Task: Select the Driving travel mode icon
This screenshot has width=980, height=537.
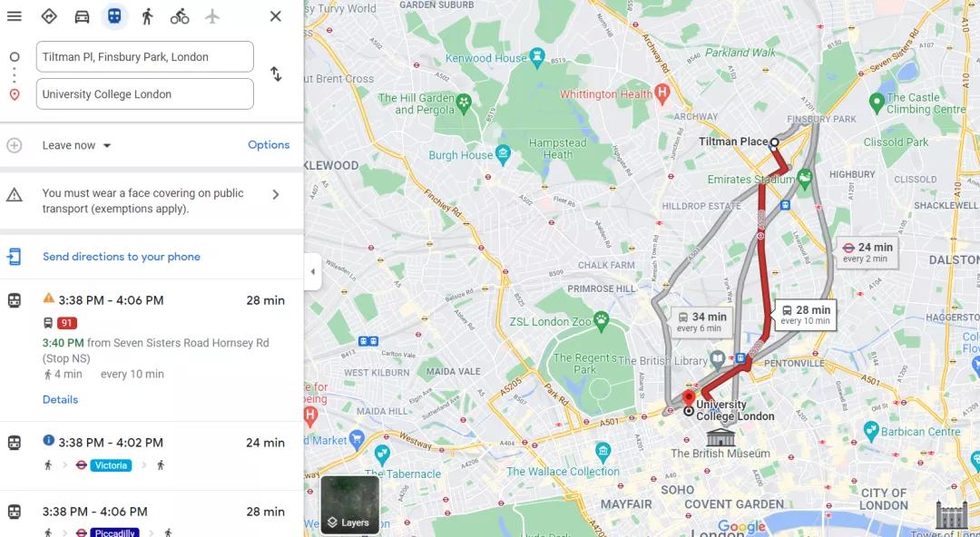Action: pyautogui.click(x=82, y=16)
